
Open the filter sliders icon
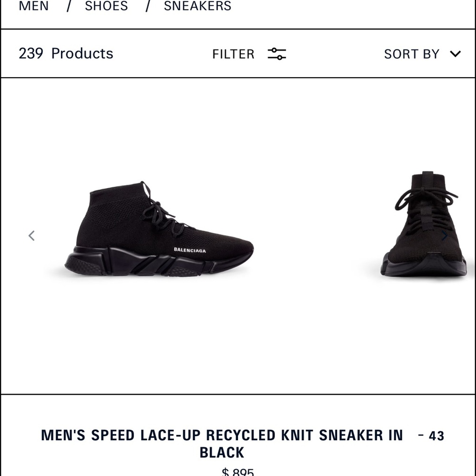(x=277, y=54)
